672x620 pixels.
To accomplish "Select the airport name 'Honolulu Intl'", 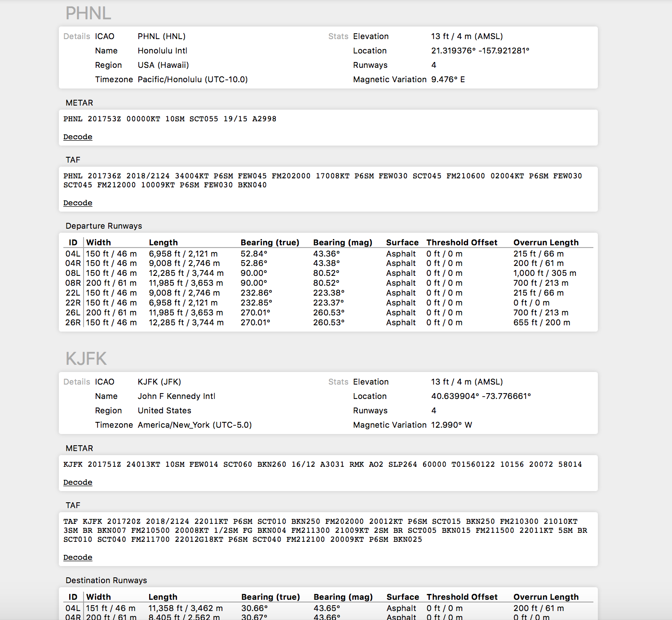I will tap(163, 51).
